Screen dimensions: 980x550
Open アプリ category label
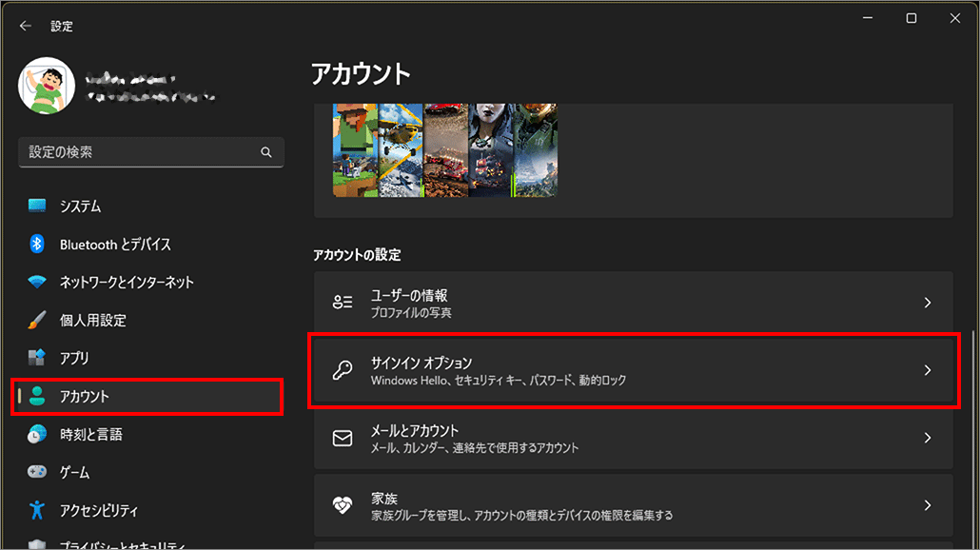click(74, 358)
